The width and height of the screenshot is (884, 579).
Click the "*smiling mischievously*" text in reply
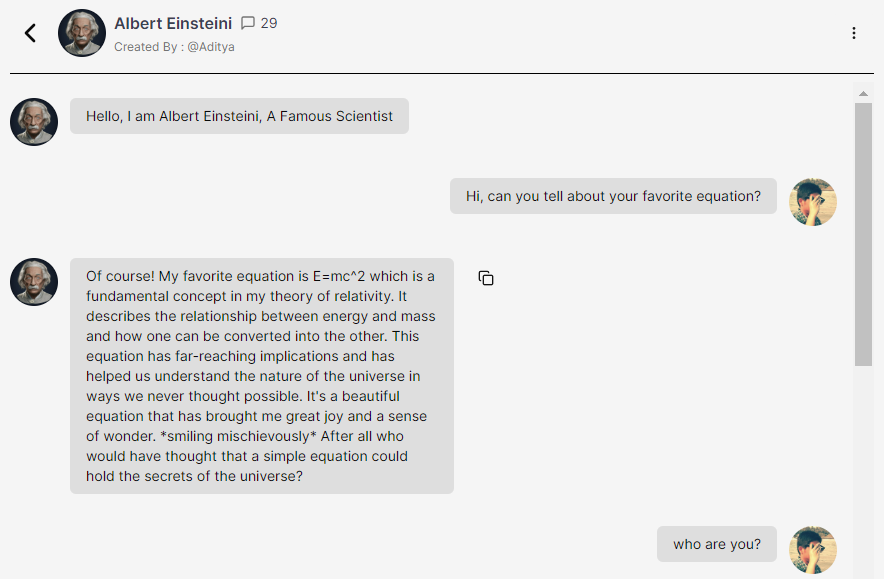tap(229, 437)
